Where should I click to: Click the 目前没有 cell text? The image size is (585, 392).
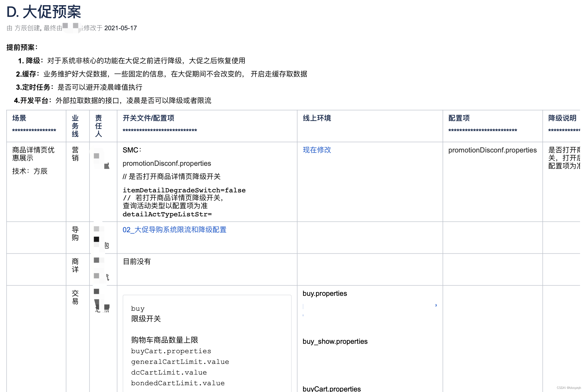click(x=137, y=261)
